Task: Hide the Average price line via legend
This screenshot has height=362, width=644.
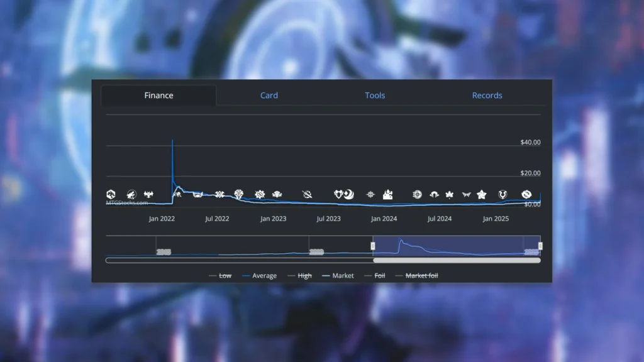Action: (x=259, y=276)
